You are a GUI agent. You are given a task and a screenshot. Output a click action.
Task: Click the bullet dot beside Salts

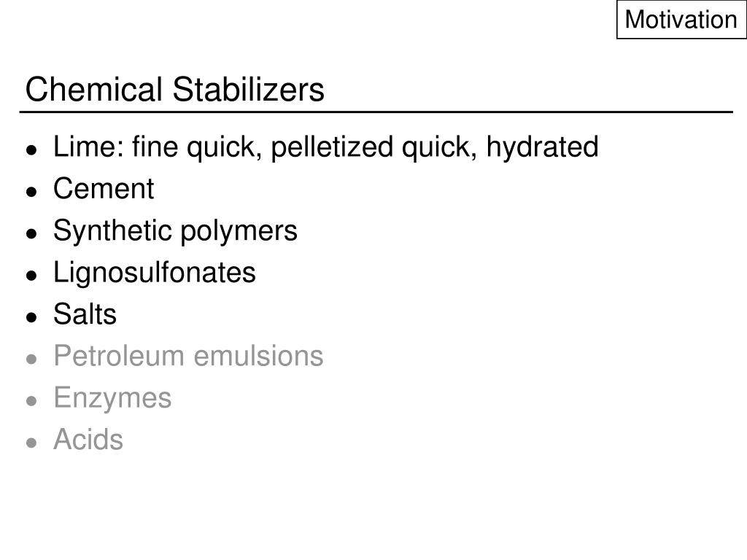pos(31,318)
